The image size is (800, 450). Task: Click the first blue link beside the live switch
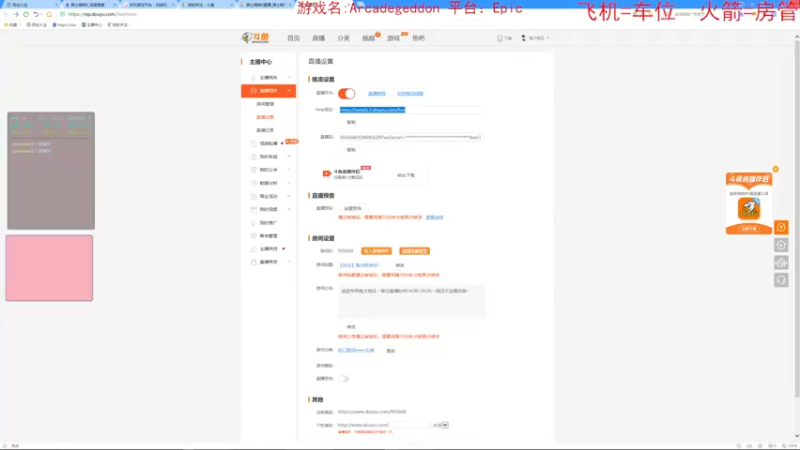click(377, 93)
